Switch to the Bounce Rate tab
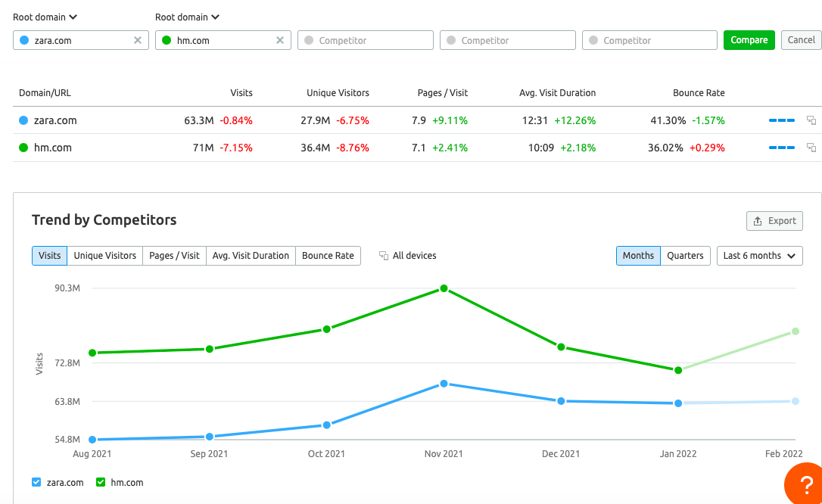Viewport: 822px width, 504px height. tap(328, 256)
